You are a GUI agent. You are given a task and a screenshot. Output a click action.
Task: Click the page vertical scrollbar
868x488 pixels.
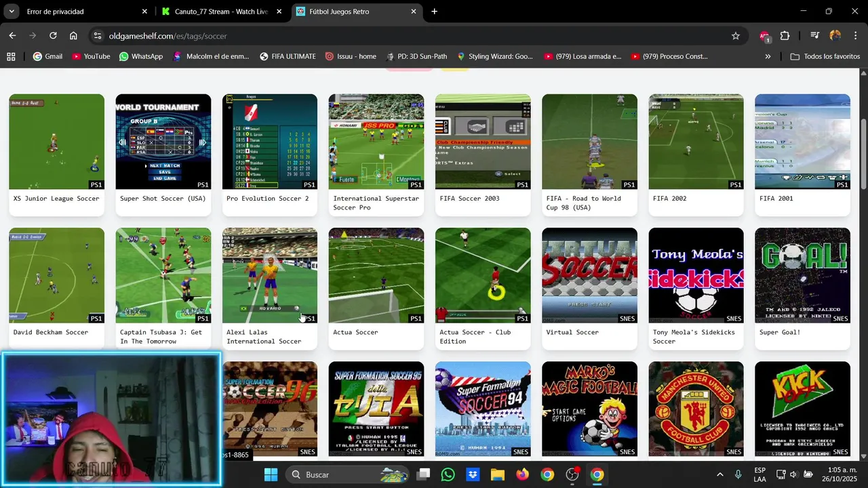tap(863, 156)
